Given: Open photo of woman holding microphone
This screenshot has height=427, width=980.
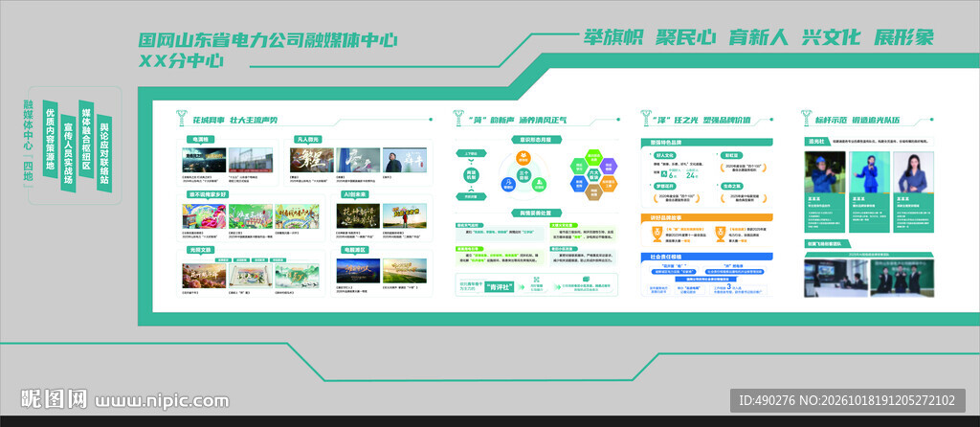Looking at the screenshot, I should click(x=869, y=172).
